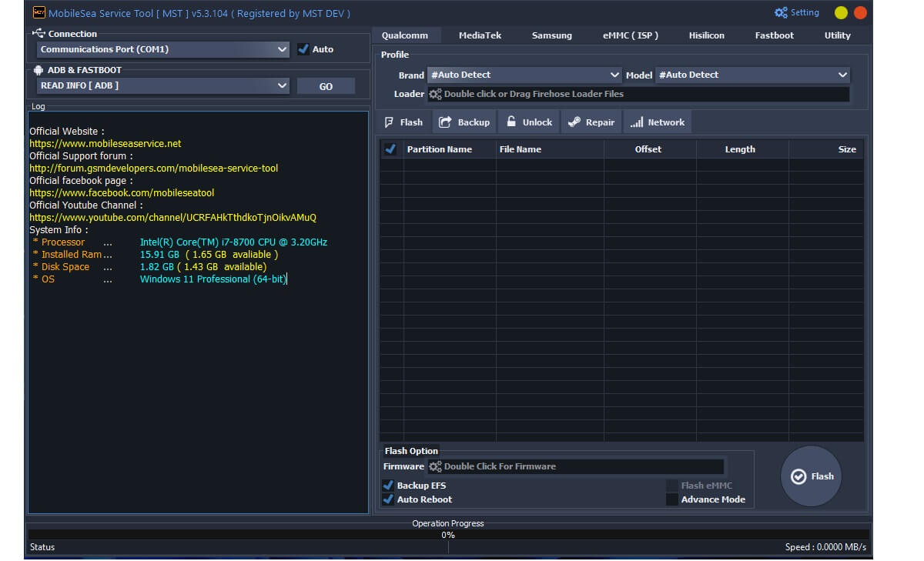Switch to the Fastboot tab

coord(774,35)
